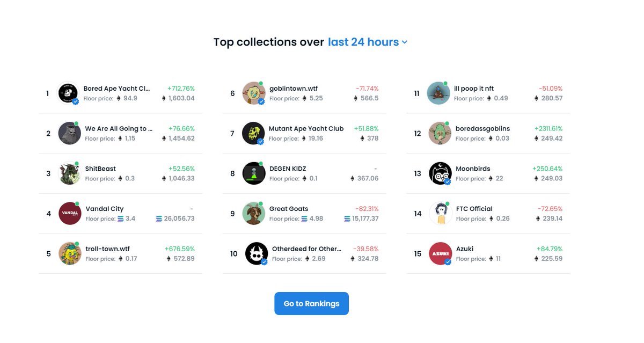Click verified badge on Mutant Ape avatar
The height and width of the screenshot is (343, 644).
261,142
